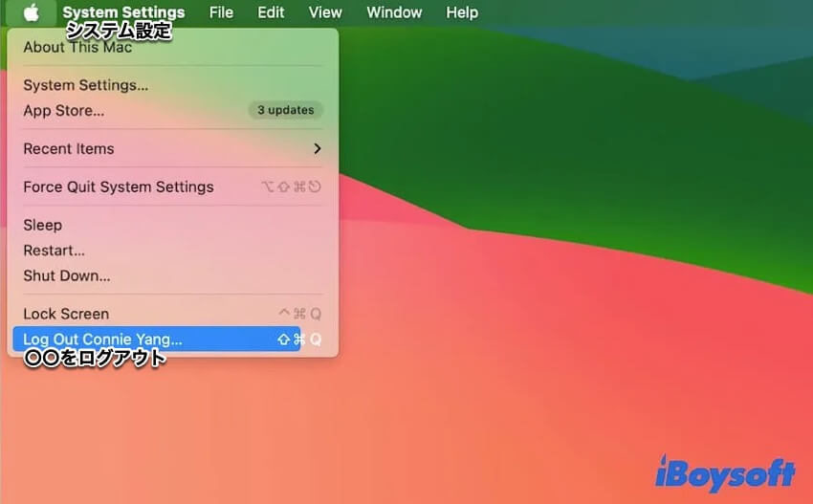Select the Recent Items entry

(69, 148)
